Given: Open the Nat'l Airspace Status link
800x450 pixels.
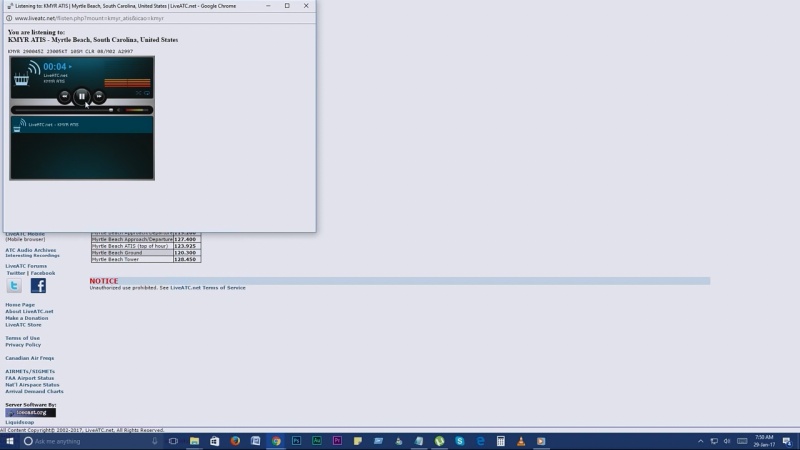Looking at the screenshot, I should click(x=32, y=385).
